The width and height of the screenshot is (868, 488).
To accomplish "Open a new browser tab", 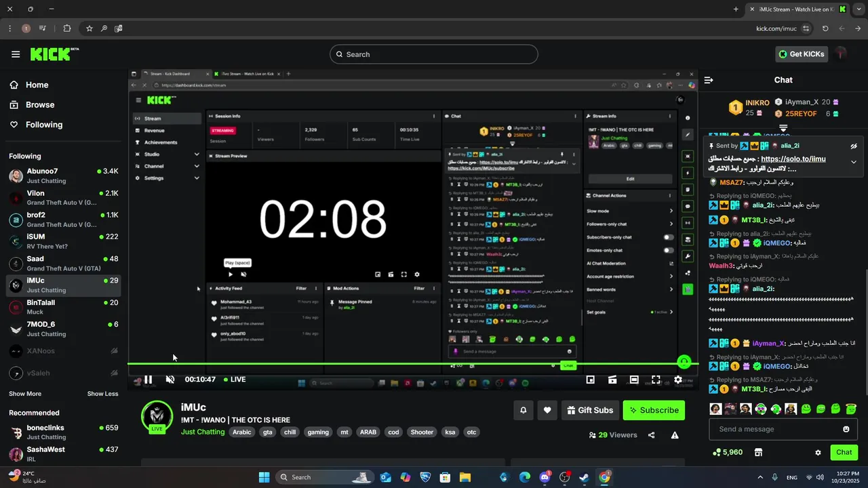I will point(736,9).
